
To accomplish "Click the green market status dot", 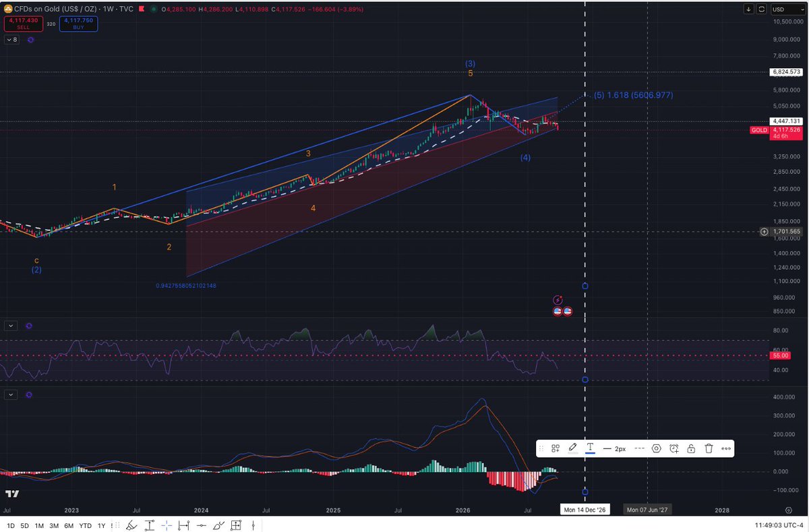I will (x=153, y=9).
